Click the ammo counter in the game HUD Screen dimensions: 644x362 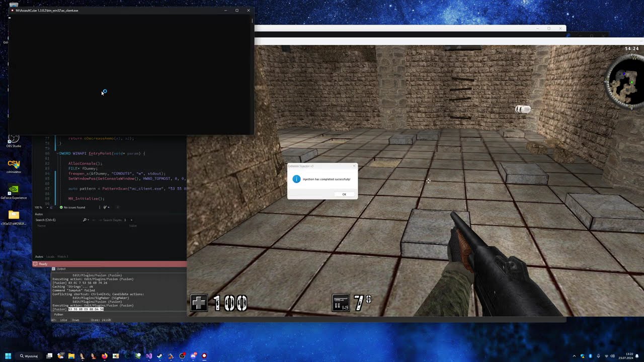tap(363, 302)
